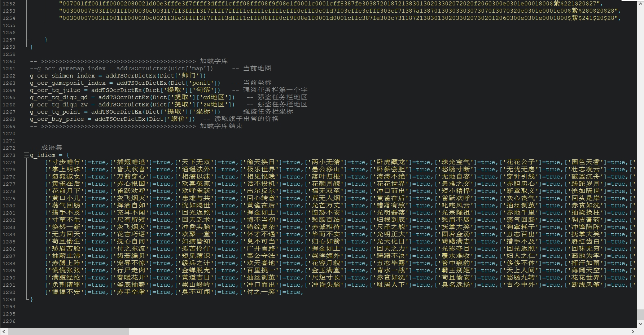Click line number 1273 in gutter

pos(9,155)
